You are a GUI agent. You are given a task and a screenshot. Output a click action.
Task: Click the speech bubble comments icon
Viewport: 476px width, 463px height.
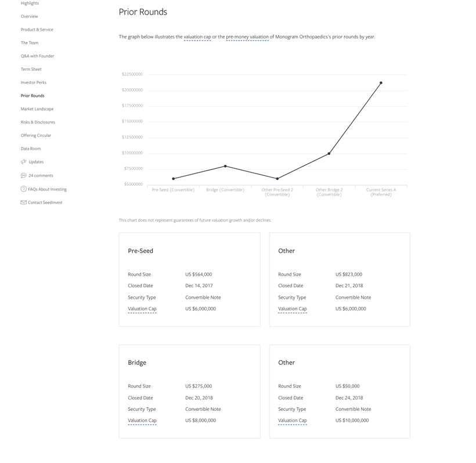23,175
